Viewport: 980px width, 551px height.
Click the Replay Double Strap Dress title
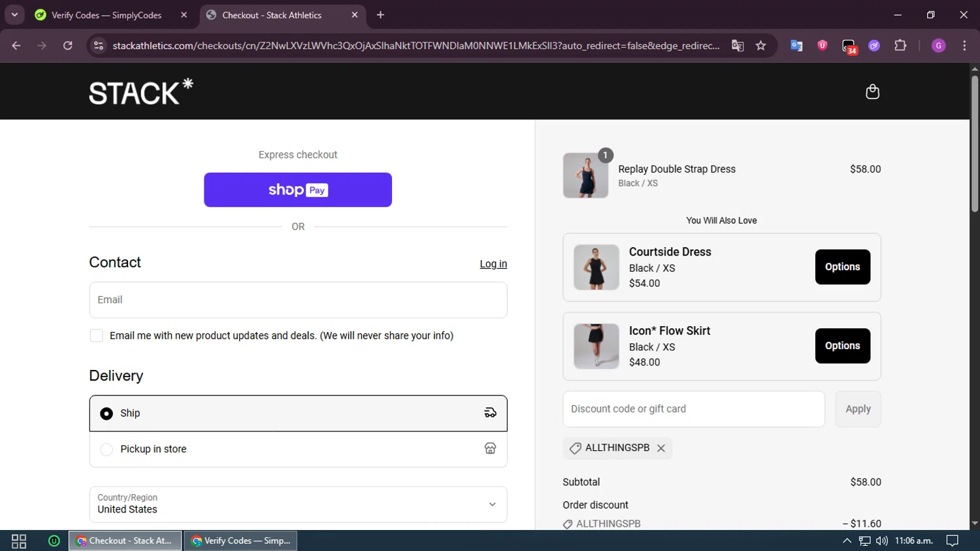click(677, 169)
